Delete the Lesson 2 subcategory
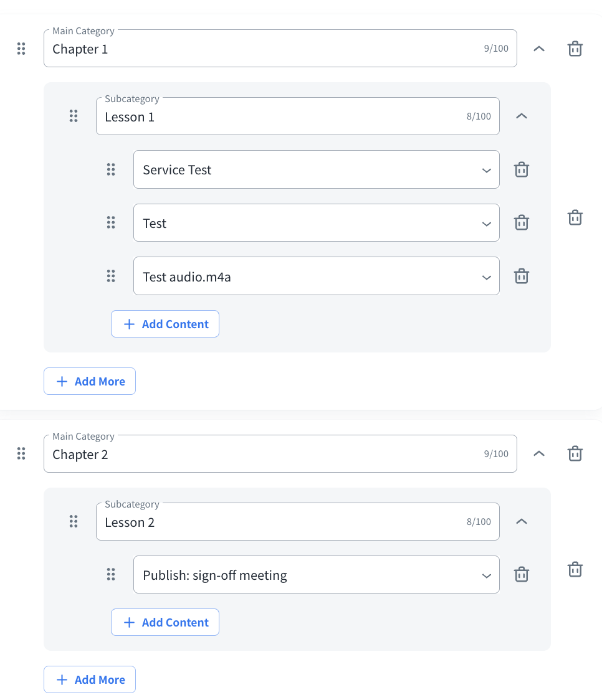The width and height of the screenshot is (602, 700). (575, 569)
